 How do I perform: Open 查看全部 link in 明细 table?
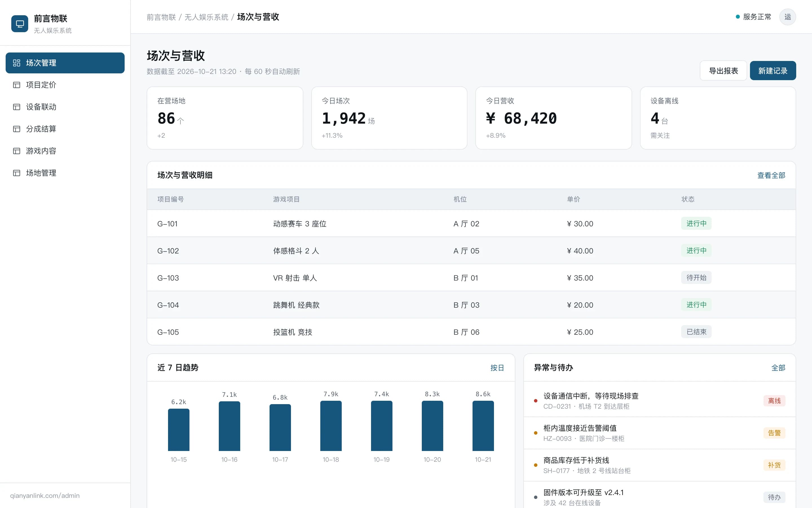pos(771,175)
